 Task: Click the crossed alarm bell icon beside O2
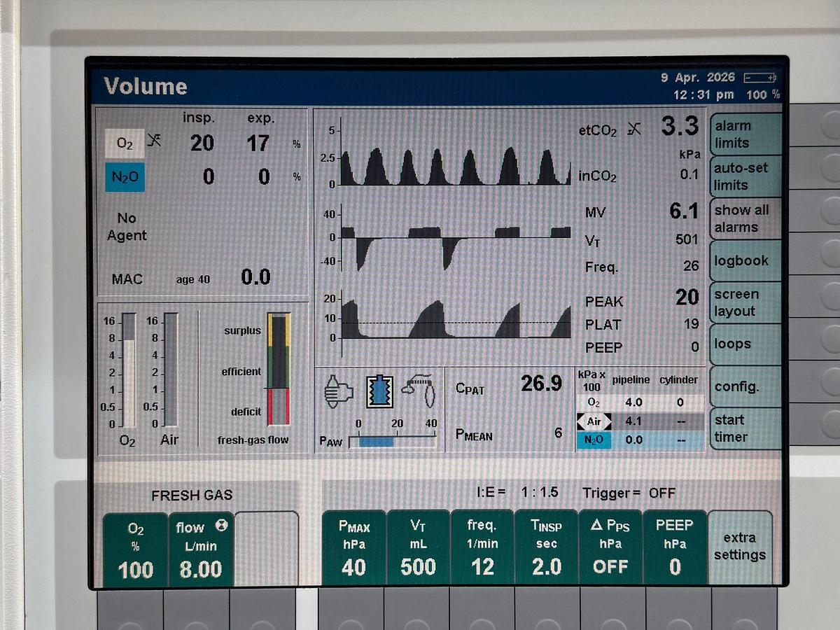point(155,140)
